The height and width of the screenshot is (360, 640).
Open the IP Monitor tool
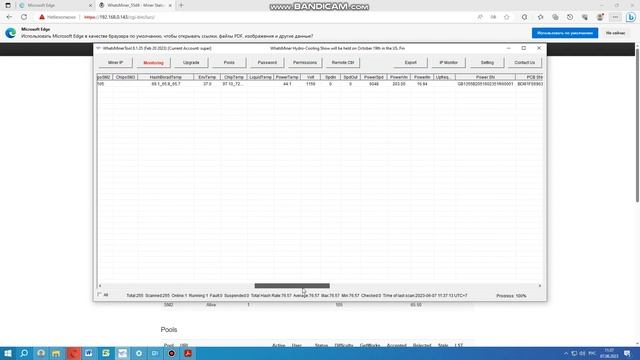pos(449,62)
